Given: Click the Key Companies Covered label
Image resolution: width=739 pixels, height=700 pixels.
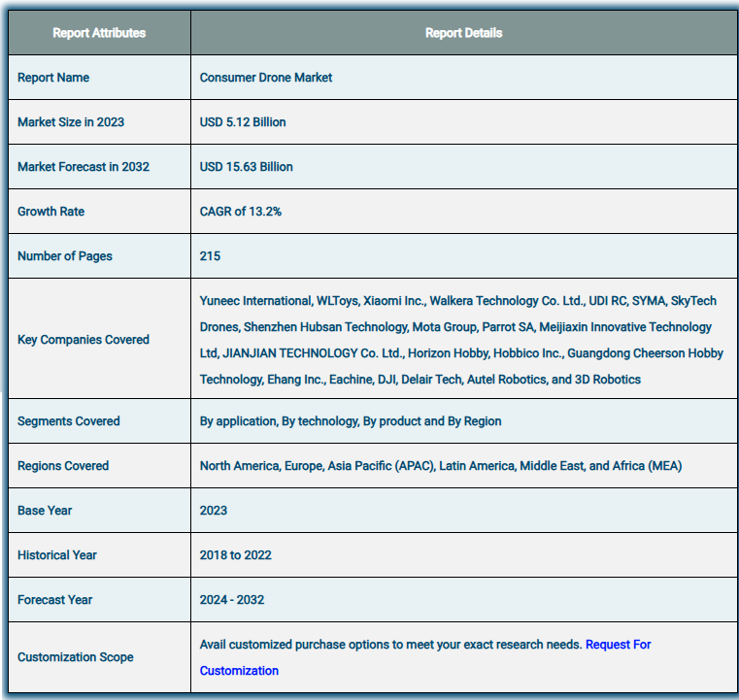Looking at the screenshot, I should 84,340.
